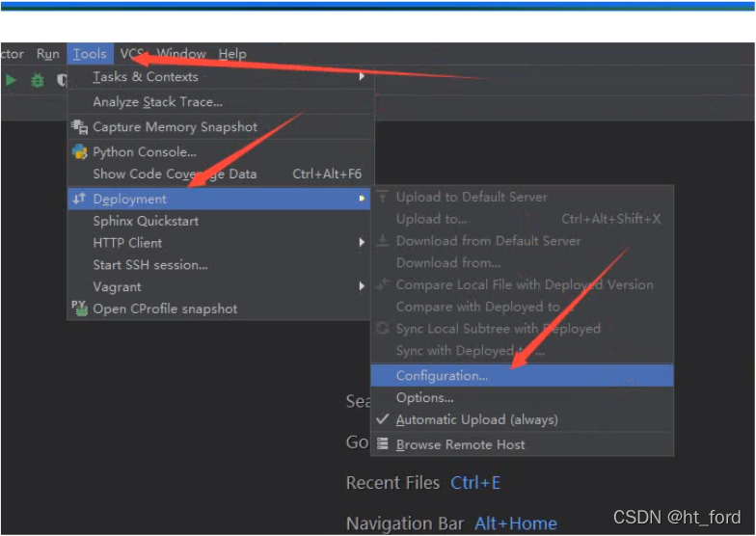The height and width of the screenshot is (536, 756).
Task: Expand the HTTP Client submenu arrow
Action: [362, 243]
